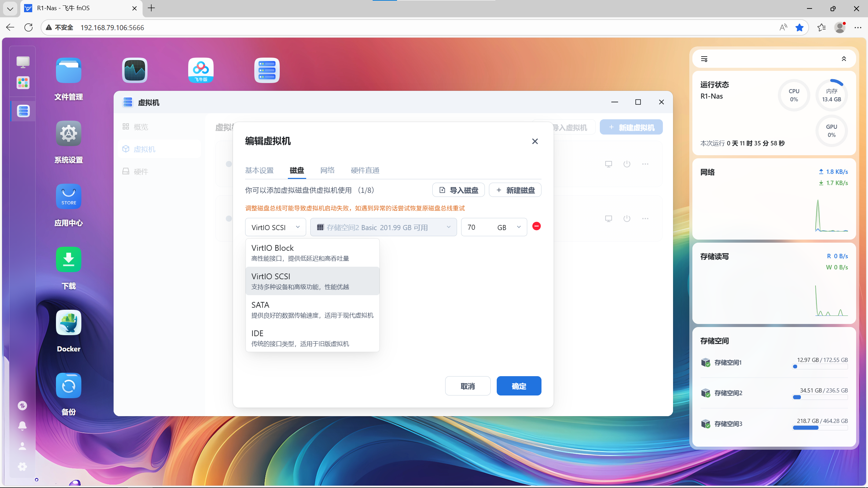Open the Baidu Netdisk 飞牛版 icon
868x488 pixels.
pos(201,70)
